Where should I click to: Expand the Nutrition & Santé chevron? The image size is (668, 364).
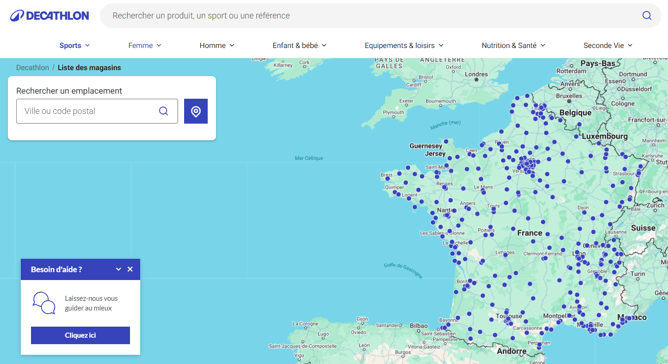click(543, 45)
